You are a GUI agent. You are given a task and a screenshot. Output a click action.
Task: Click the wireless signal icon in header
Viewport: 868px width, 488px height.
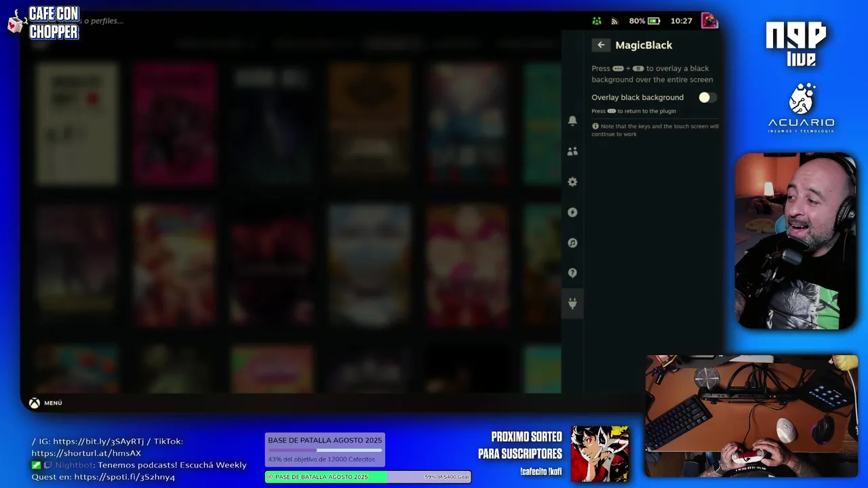pos(614,21)
